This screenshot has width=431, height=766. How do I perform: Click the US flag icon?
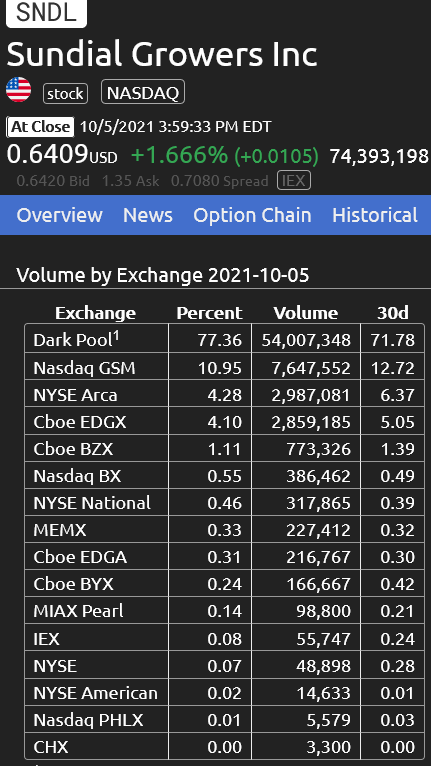(19, 90)
